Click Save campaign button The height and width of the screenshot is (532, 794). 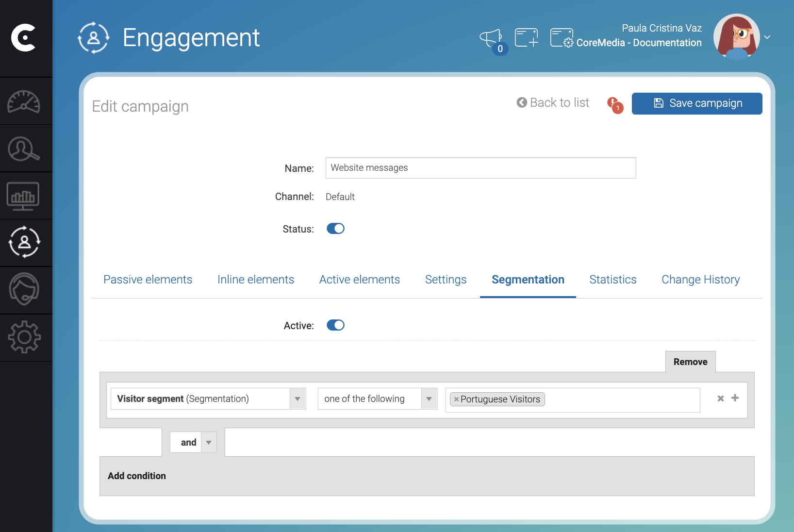click(x=697, y=103)
